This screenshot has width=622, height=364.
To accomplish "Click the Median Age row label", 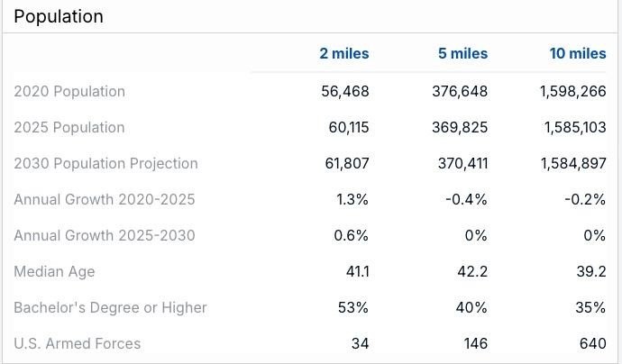I will pyautogui.click(x=54, y=272).
